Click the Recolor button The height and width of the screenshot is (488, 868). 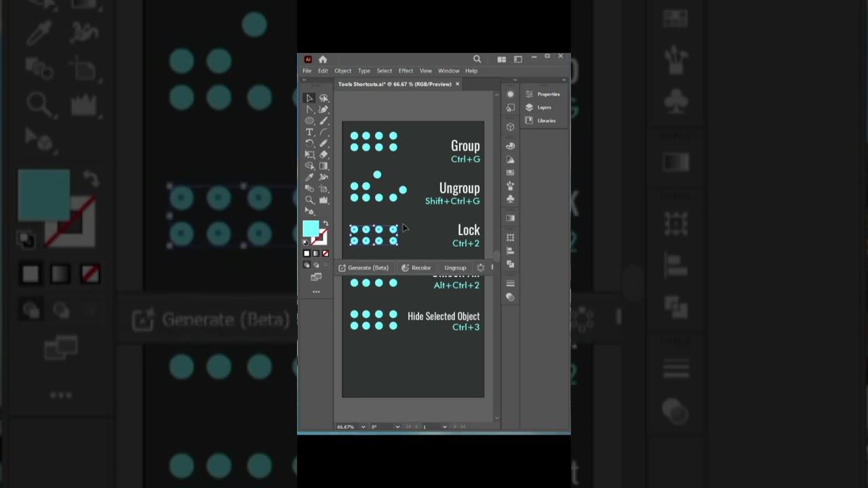pos(416,268)
